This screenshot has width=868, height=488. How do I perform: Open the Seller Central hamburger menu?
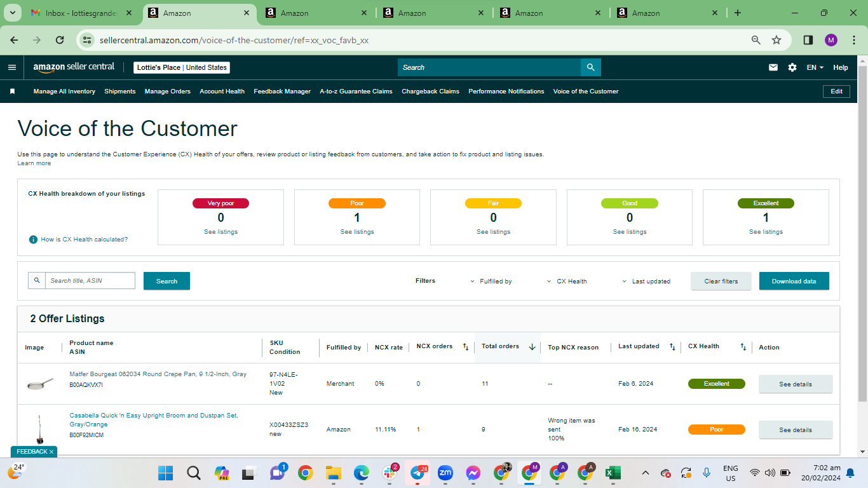pos(12,67)
